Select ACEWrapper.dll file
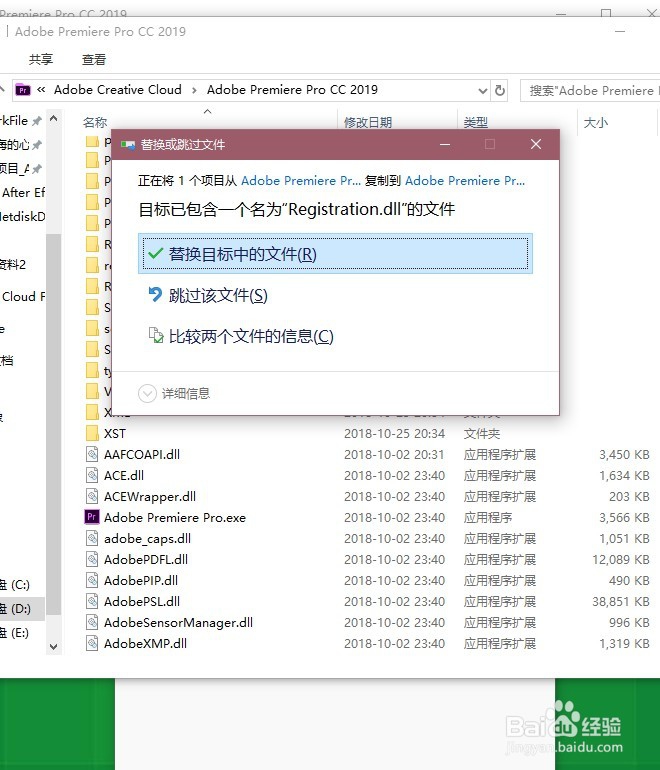 pos(150,497)
